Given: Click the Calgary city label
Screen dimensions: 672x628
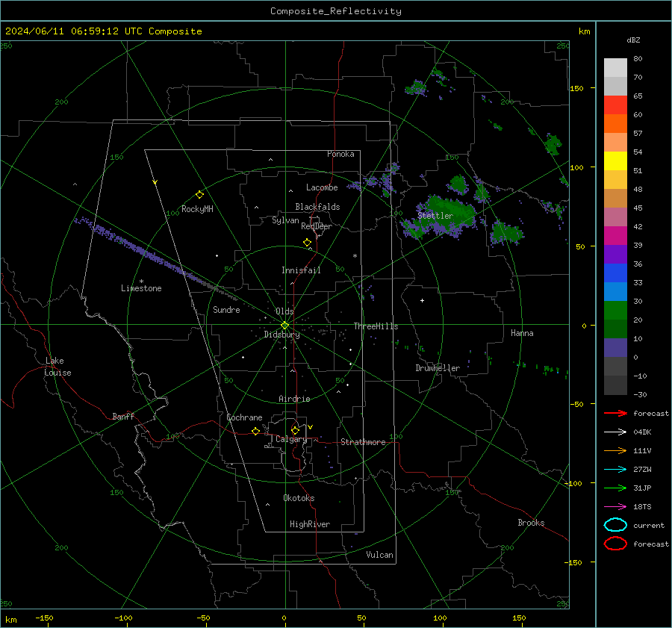Looking at the screenshot, I should click(x=291, y=439).
